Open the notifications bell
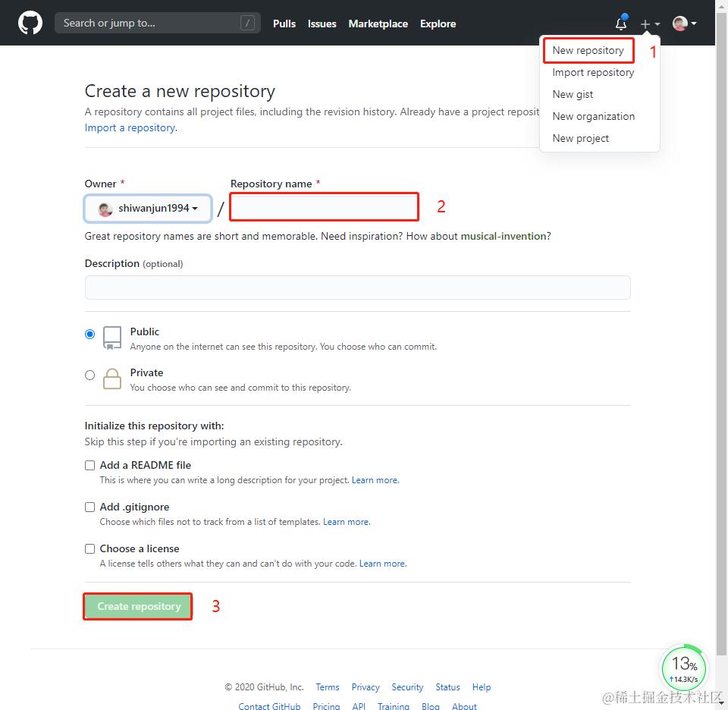This screenshot has width=728, height=710. [x=621, y=23]
